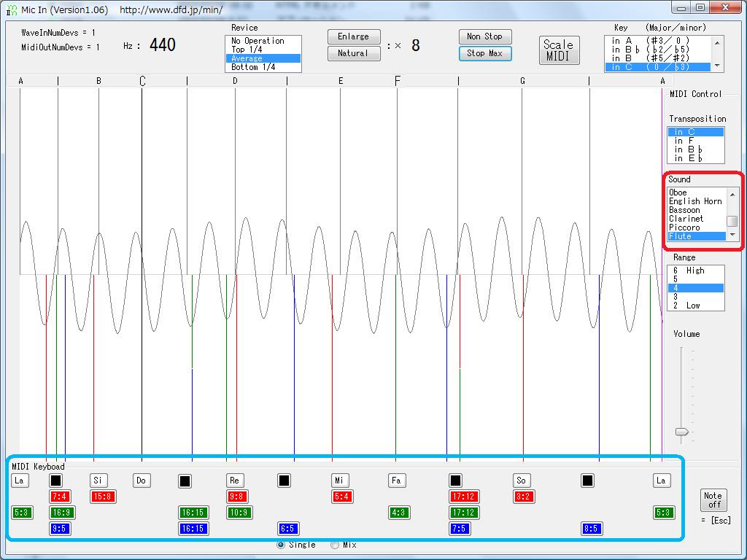Click the Note off button

[x=713, y=500]
